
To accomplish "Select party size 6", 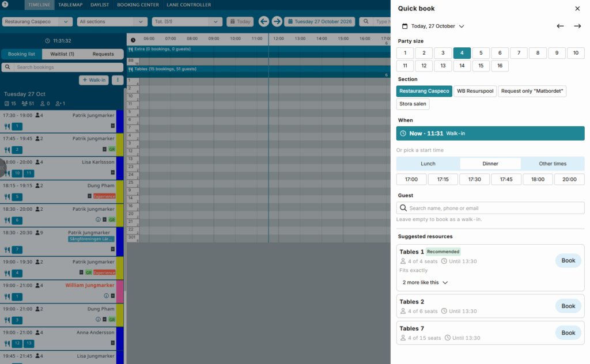I will coord(500,53).
